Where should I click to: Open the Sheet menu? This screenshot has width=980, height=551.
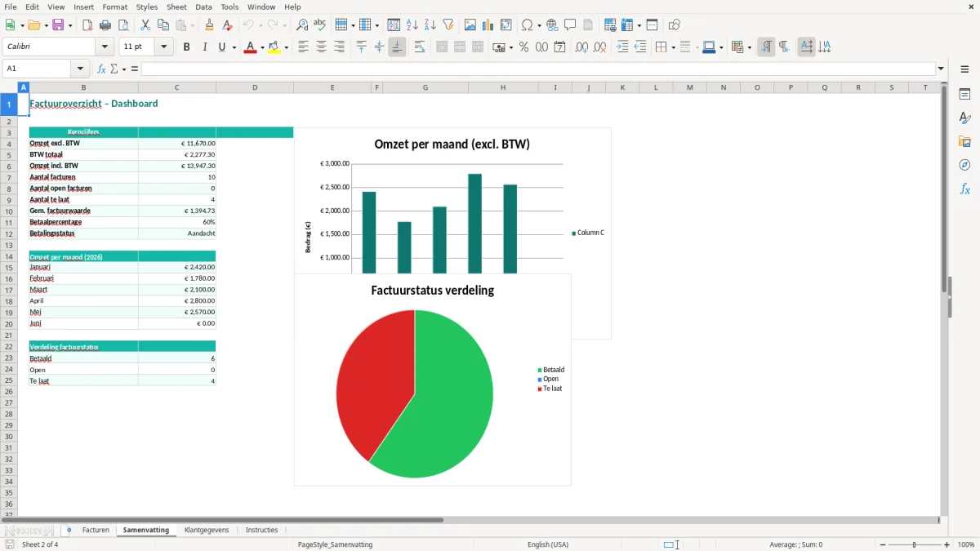[177, 7]
